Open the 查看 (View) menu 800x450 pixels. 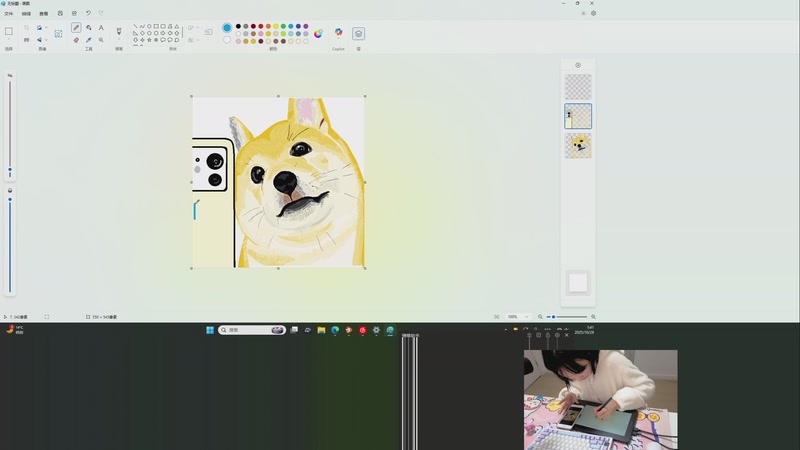tap(44, 14)
